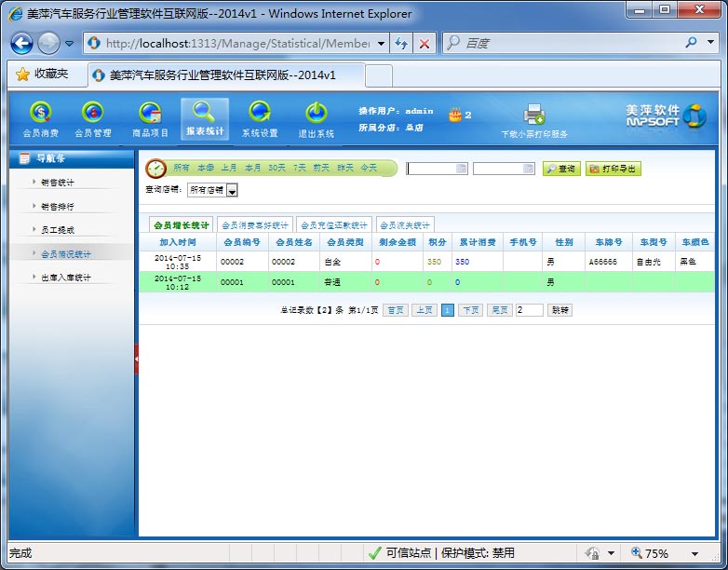Open the 会员消费 module icon

tap(40, 114)
